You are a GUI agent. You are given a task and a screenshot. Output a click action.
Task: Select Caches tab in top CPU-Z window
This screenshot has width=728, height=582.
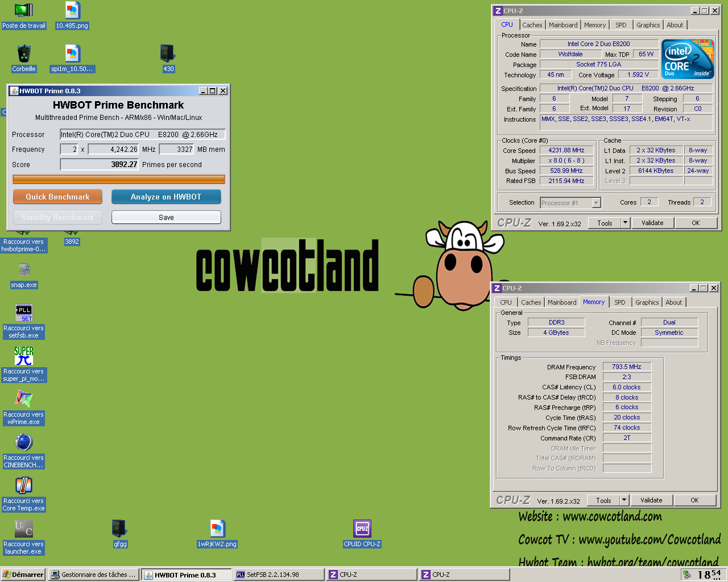click(532, 25)
